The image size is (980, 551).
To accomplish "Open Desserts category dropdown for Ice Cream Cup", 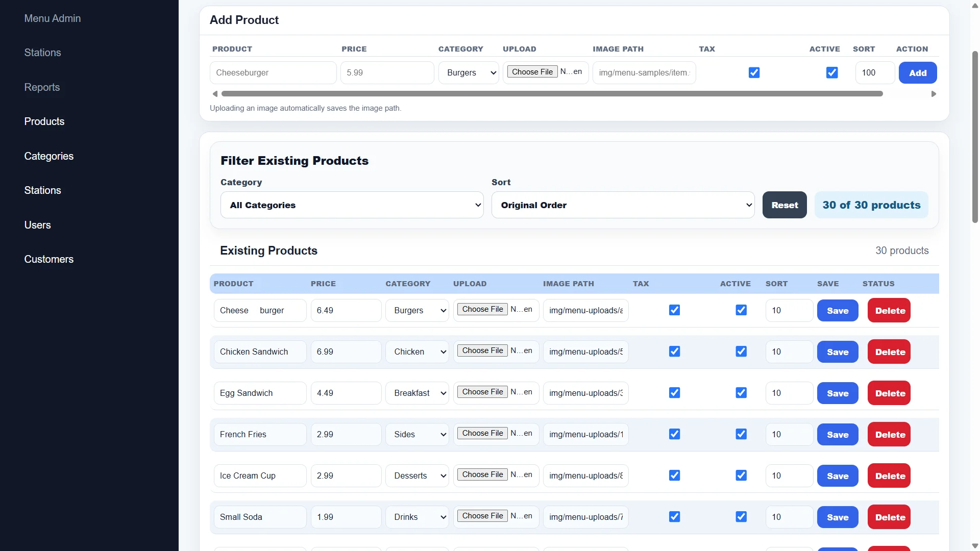I will (x=417, y=475).
